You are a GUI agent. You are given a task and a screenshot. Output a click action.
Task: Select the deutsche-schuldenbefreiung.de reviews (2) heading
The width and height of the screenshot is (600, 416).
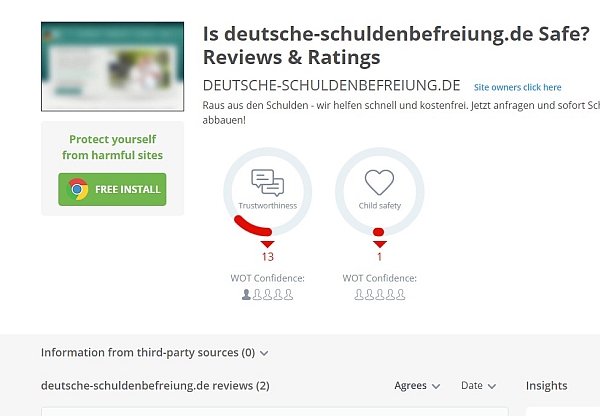click(155, 386)
